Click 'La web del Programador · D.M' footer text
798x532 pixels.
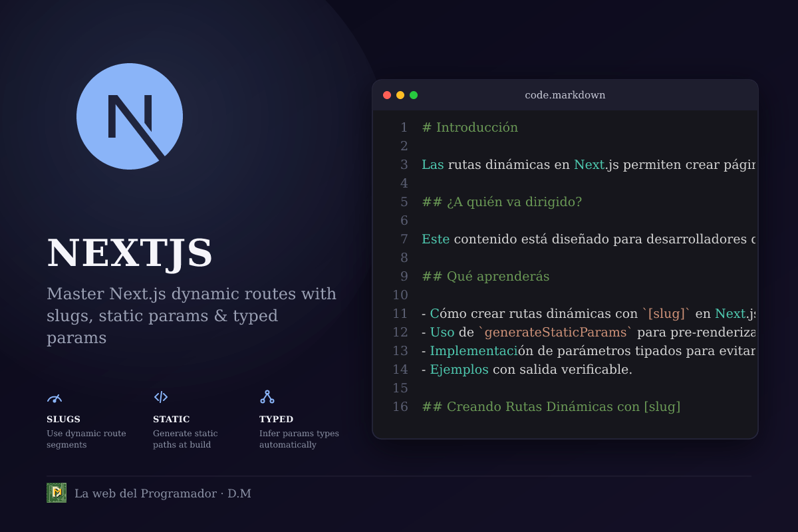click(163, 493)
